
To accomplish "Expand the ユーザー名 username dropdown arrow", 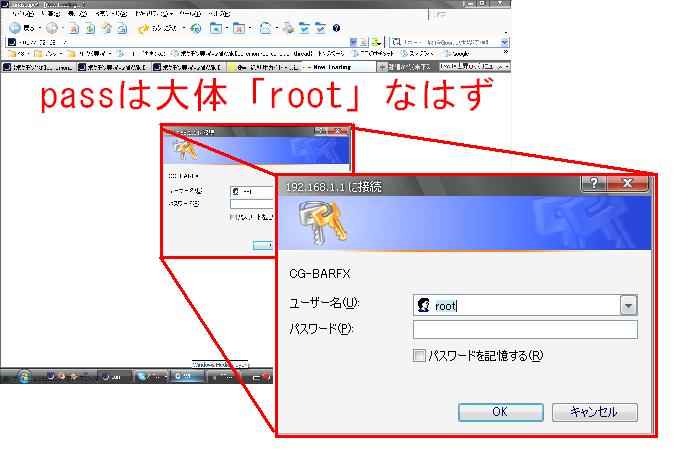I will pyautogui.click(x=628, y=306).
